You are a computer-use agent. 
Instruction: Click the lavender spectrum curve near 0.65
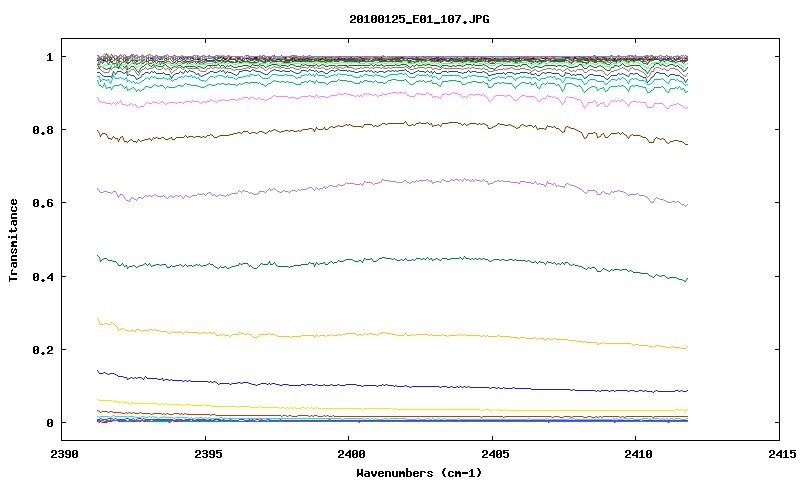pos(393,182)
